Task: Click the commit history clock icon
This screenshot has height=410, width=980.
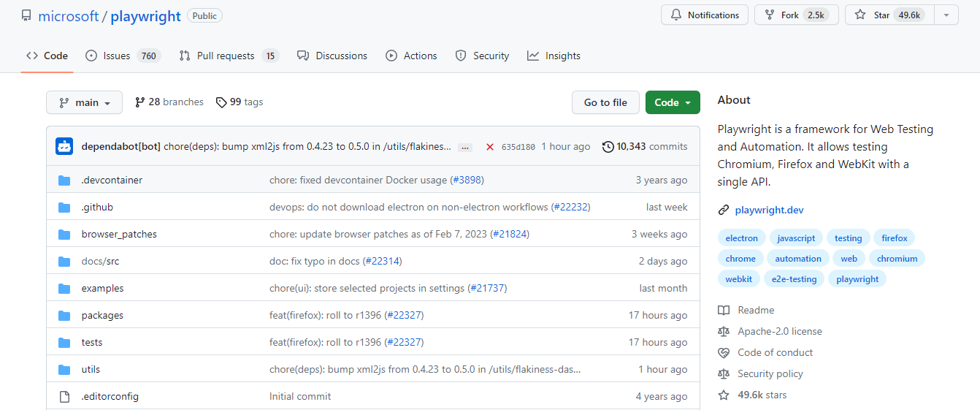Action: click(x=608, y=147)
